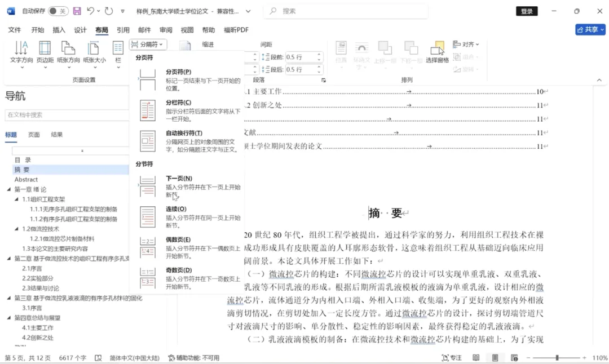The image size is (609, 364).
Task: Select 2.2实验部分 heading in navigation
Action: (x=38, y=278)
